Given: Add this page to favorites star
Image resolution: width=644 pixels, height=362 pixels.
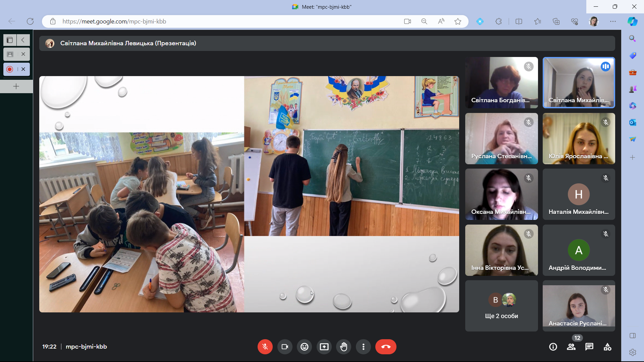Looking at the screenshot, I should pyautogui.click(x=458, y=21).
